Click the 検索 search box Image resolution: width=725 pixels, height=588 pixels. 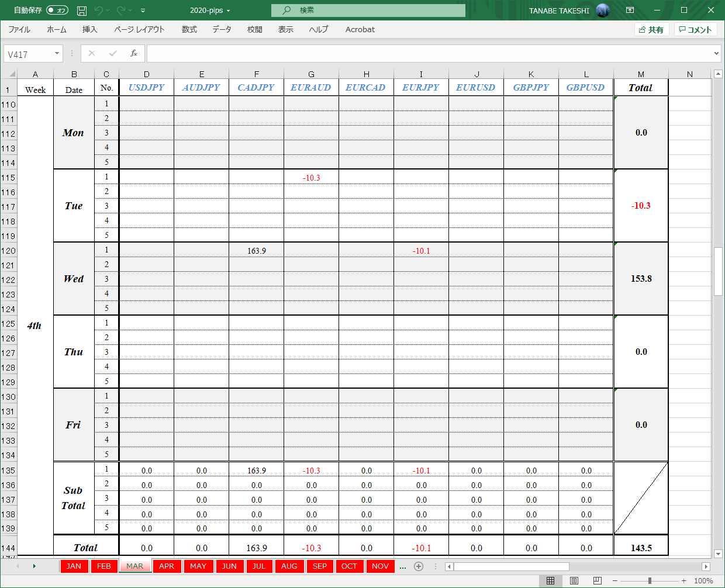pos(368,11)
